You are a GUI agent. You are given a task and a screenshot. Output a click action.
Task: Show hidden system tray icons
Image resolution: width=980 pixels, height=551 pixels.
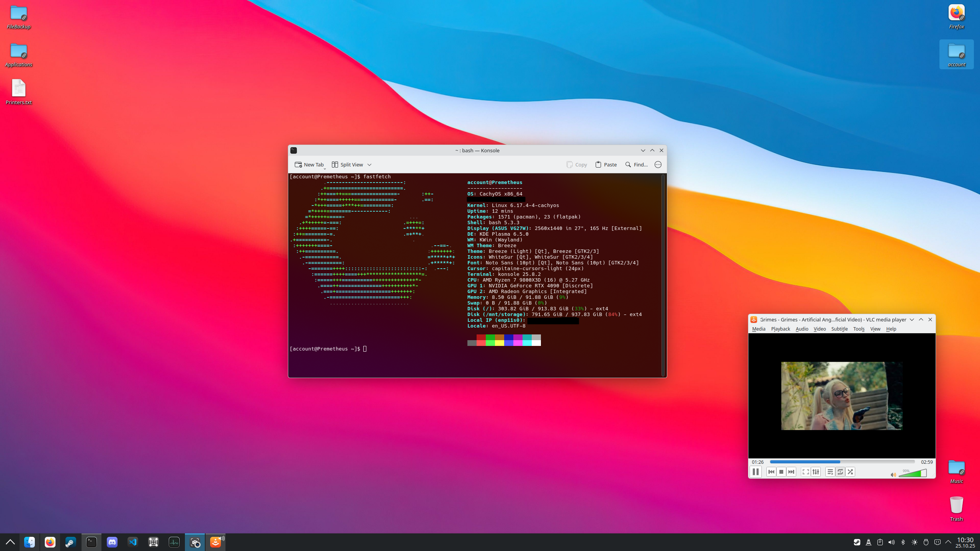click(948, 542)
